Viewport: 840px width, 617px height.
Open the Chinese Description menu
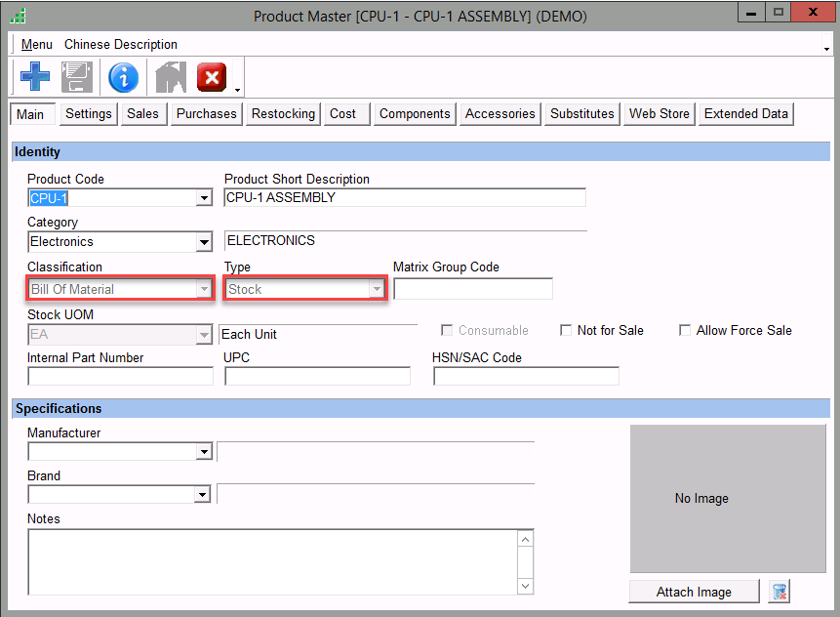[121, 45]
